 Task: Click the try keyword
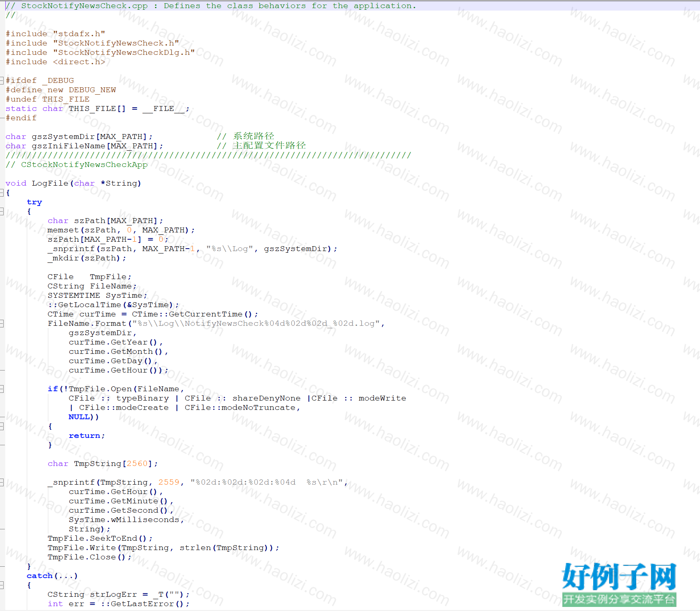35,202
